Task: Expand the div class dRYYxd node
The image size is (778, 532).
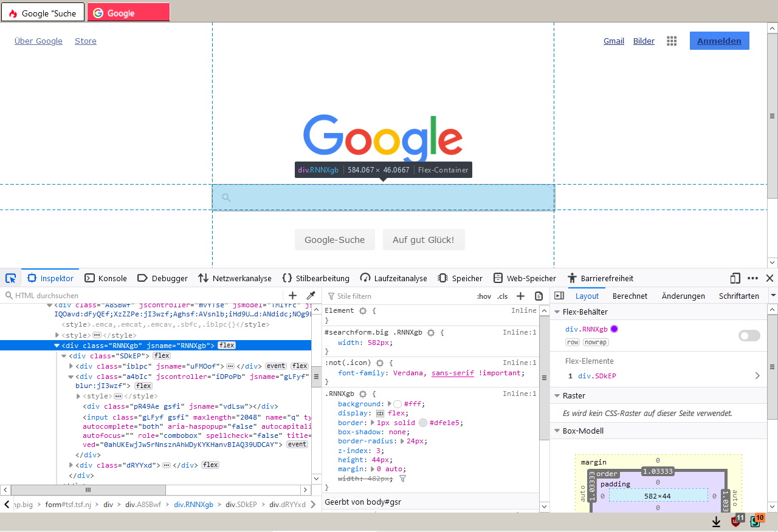Action: click(72, 465)
